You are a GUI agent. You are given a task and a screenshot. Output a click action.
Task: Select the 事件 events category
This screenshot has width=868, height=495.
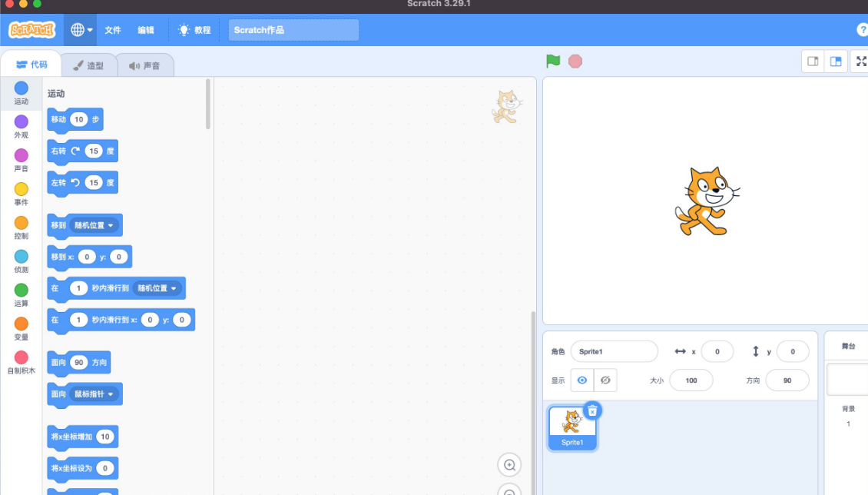[21, 194]
